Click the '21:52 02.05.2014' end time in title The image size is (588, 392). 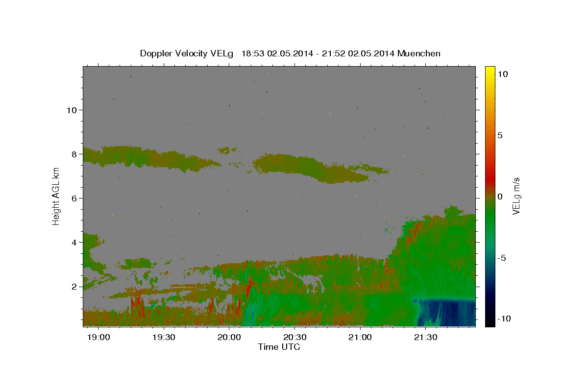click(359, 53)
